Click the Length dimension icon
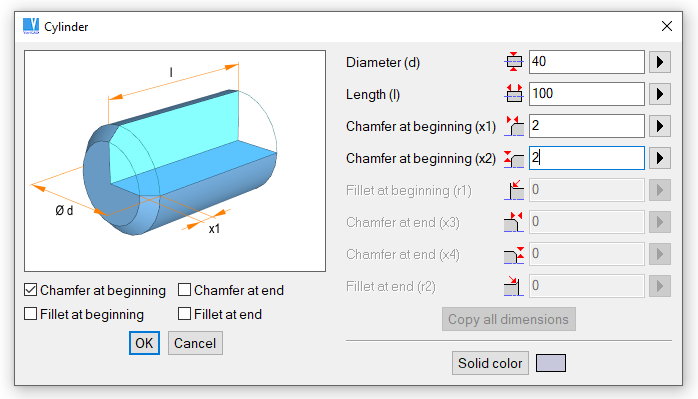This screenshot has height=399, width=698. coord(514,94)
